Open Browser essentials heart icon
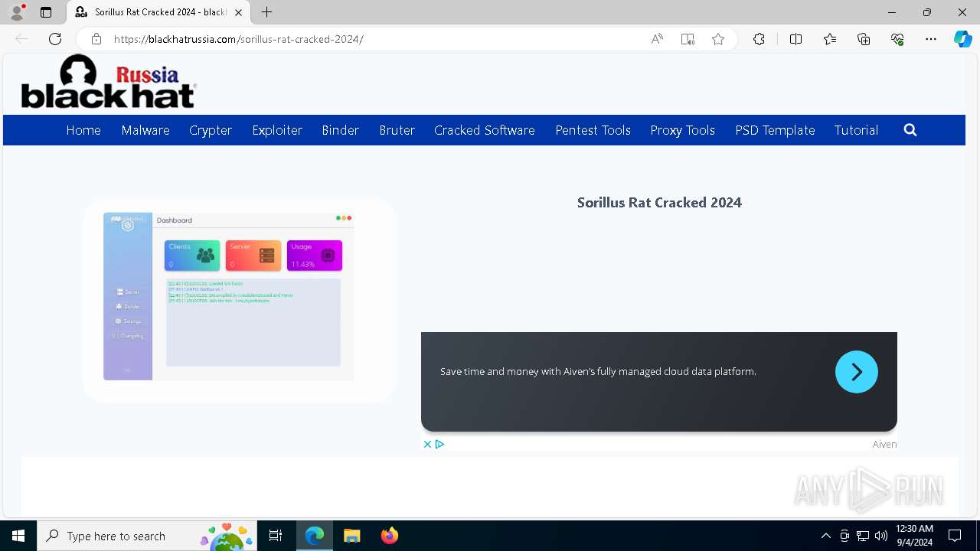980x551 pixels. [x=897, y=39]
